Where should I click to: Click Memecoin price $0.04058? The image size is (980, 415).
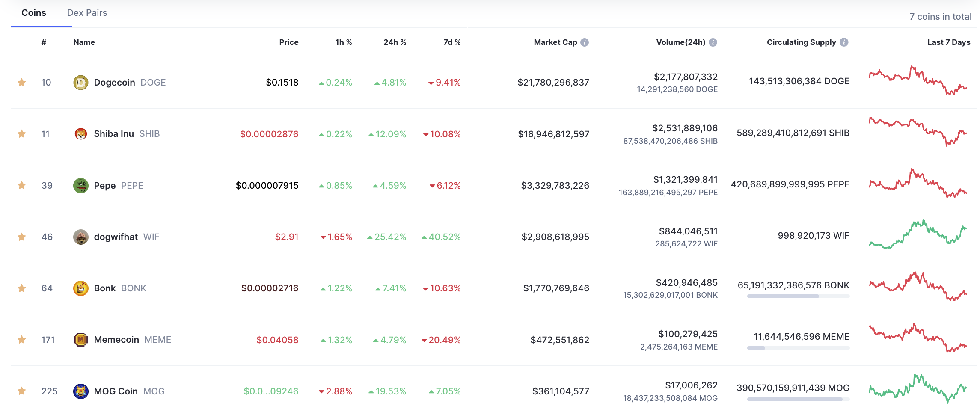coord(277,340)
